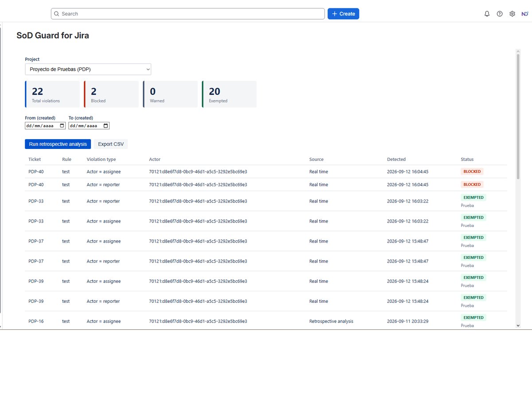Click the Retrospective analysis source cell
This screenshot has height=399, width=532.
coord(331,321)
